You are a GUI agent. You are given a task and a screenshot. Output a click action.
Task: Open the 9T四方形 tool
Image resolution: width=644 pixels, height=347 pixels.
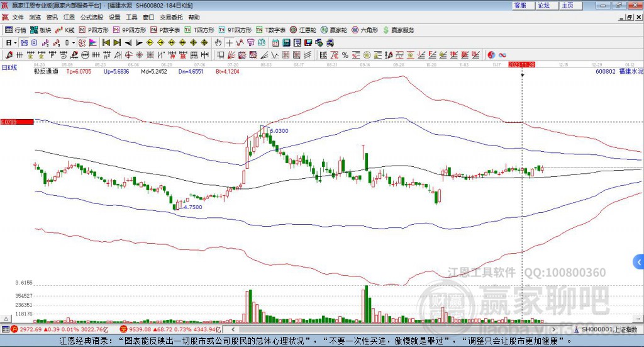[x=235, y=30]
